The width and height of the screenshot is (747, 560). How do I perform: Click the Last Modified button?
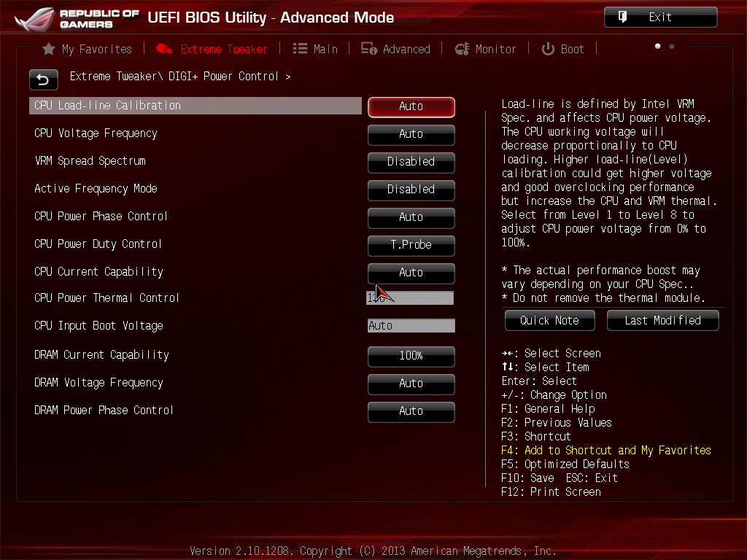pyautogui.click(x=662, y=321)
